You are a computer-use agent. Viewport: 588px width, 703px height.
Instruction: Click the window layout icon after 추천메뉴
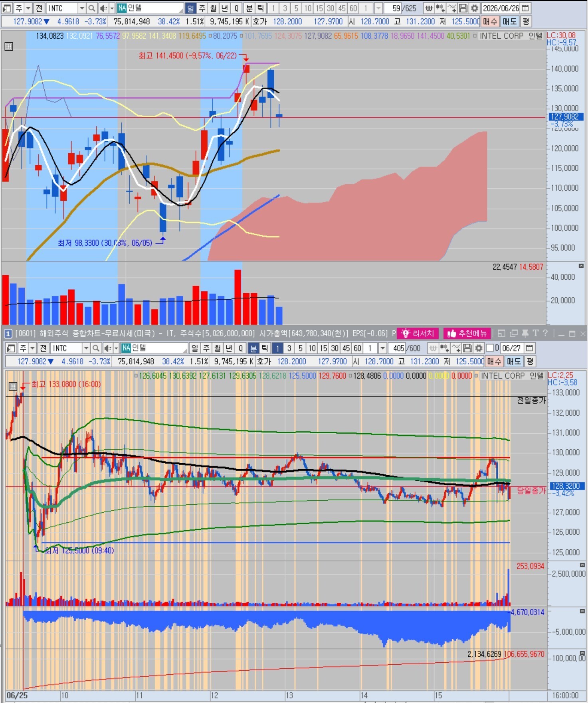tap(502, 333)
